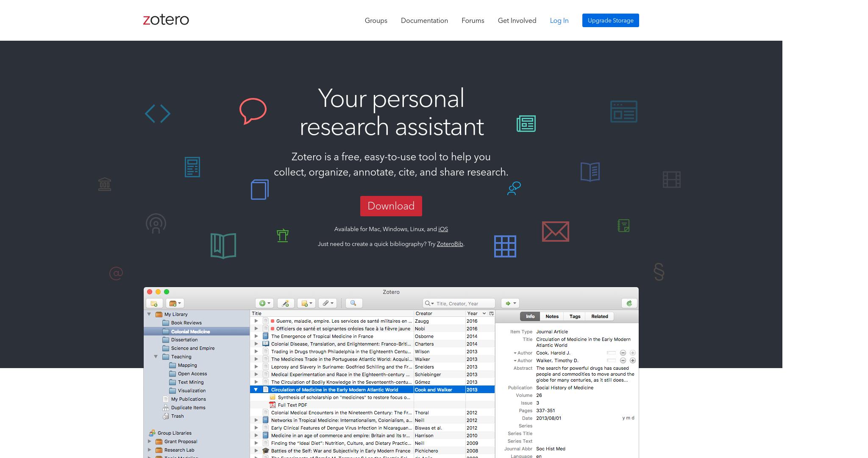Click the code brackets icon in hero
The width and height of the screenshot is (868, 458).
[x=158, y=114]
